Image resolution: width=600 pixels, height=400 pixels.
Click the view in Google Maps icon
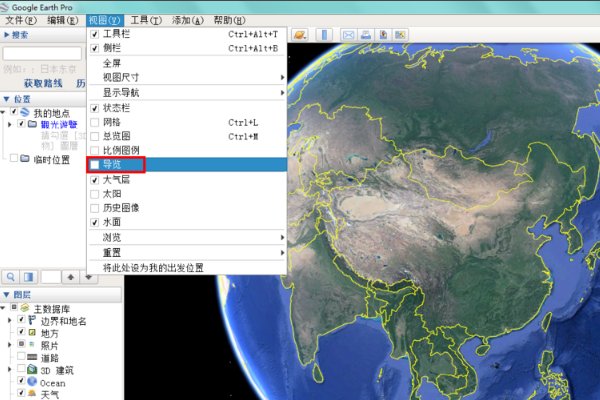400,35
